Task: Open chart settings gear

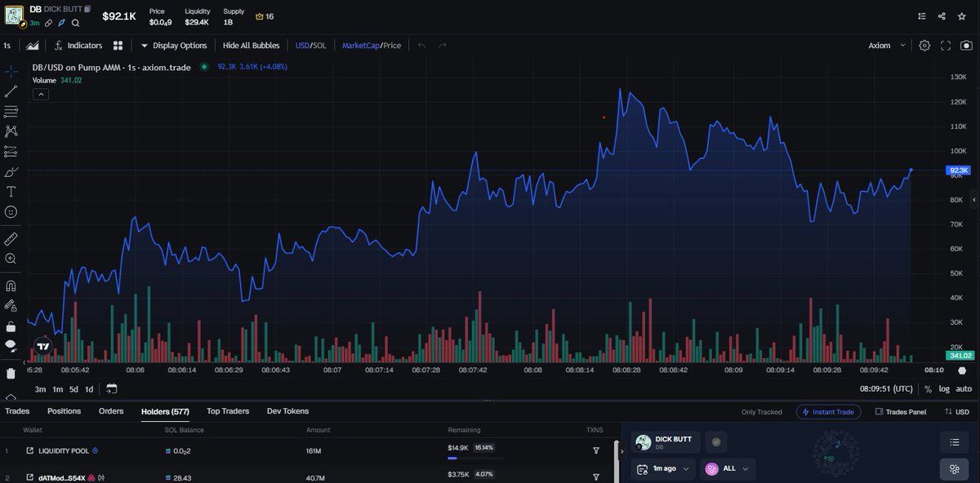Action: coord(924,46)
